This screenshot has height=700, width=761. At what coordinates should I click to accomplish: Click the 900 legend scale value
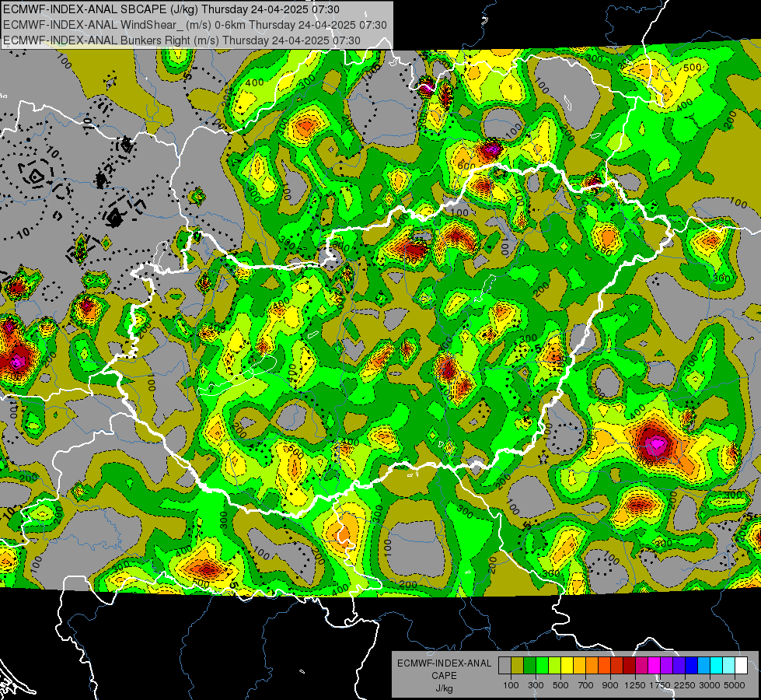coord(610,685)
